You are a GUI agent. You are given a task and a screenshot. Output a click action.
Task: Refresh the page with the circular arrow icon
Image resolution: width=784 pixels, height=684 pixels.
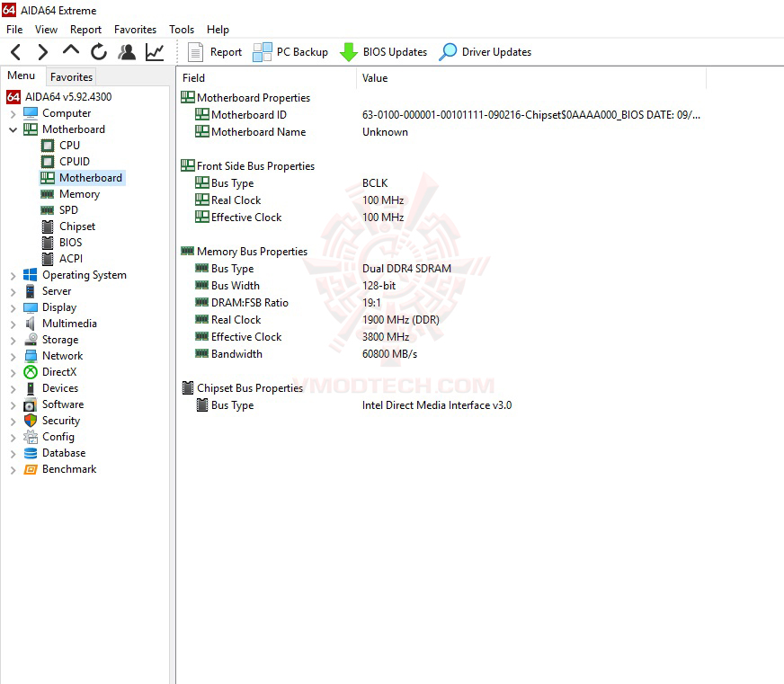pyautogui.click(x=99, y=52)
